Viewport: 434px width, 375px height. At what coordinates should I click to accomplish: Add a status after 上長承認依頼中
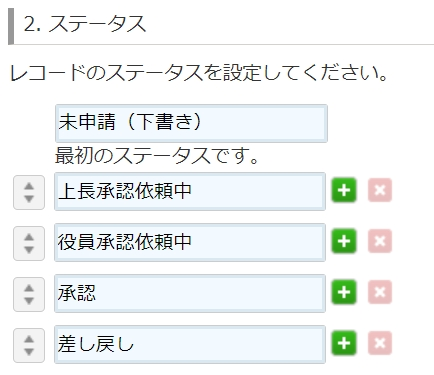click(x=344, y=190)
